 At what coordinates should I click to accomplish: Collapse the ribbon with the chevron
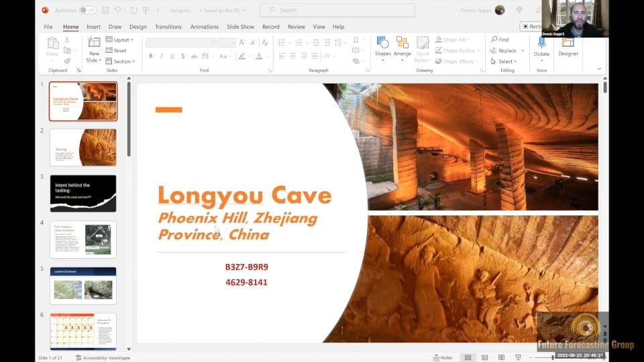599,69
